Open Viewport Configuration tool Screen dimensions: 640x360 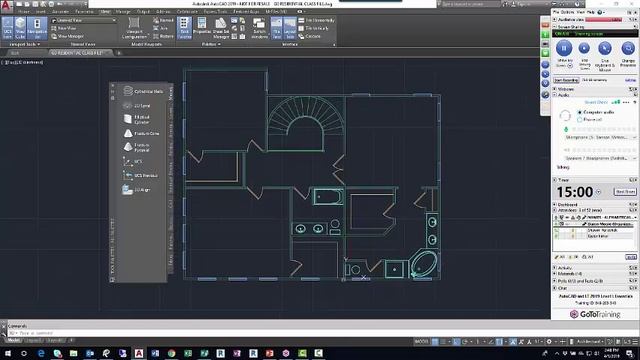pyautogui.click(x=134, y=28)
